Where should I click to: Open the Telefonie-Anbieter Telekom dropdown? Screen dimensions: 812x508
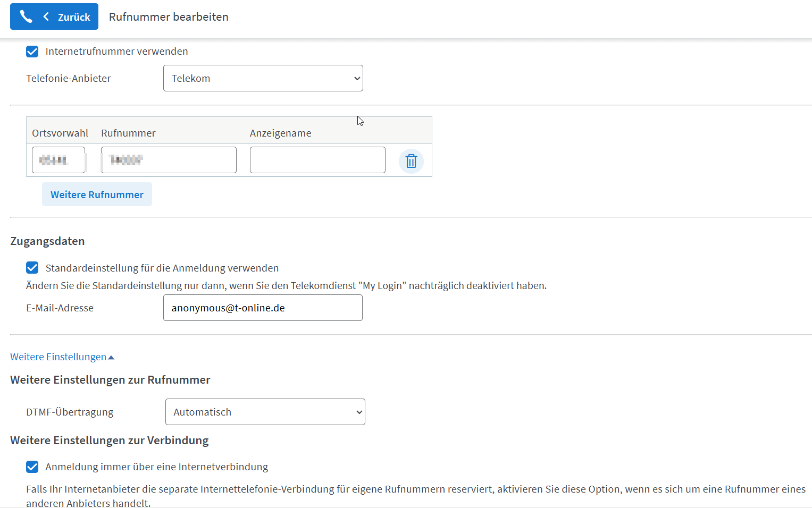click(x=263, y=78)
